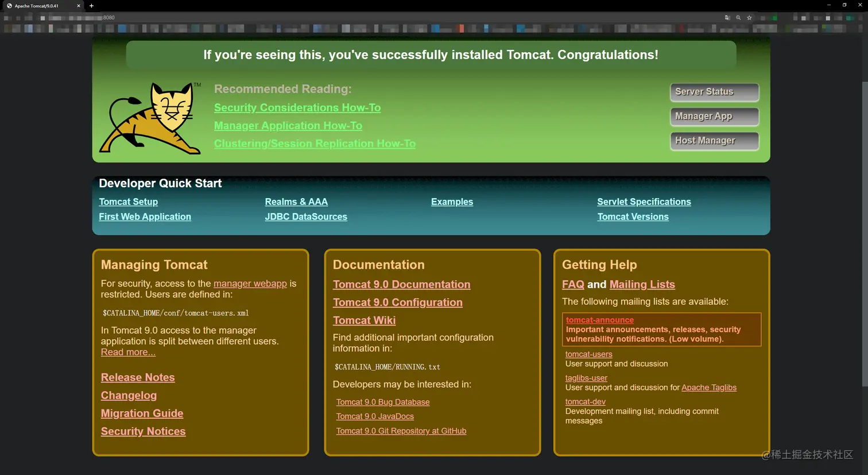The image size is (868, 475).
Task: Close the Apache Tomcat/9.0.41 tab
Action: tap(79, 6)
